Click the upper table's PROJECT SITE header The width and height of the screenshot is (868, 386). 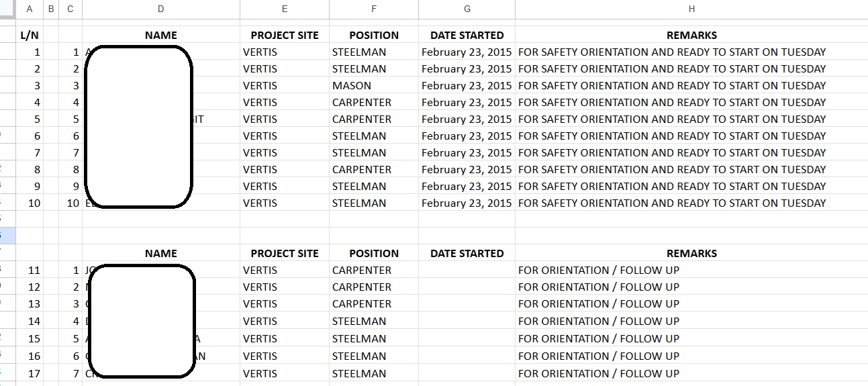[x=285, y=36]
